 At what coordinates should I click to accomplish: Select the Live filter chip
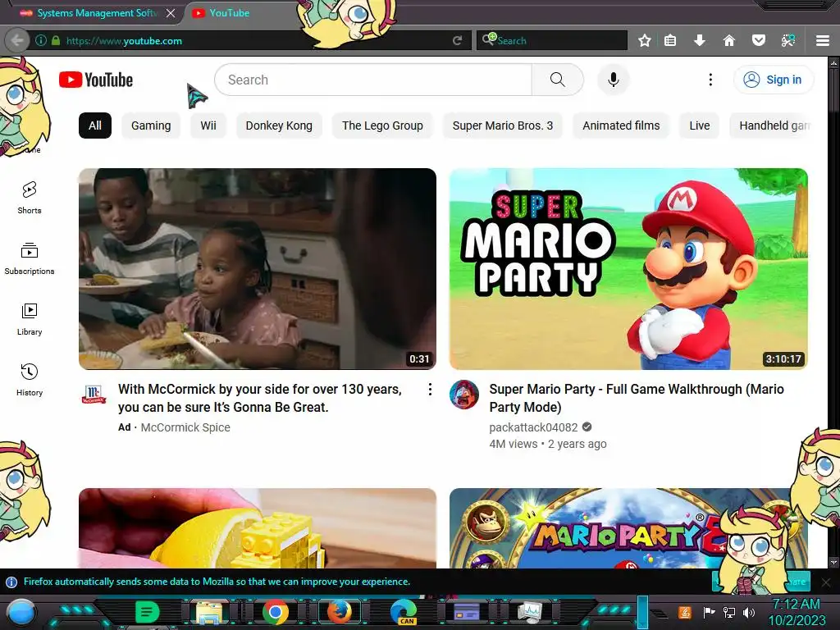[x=700, y=126]
